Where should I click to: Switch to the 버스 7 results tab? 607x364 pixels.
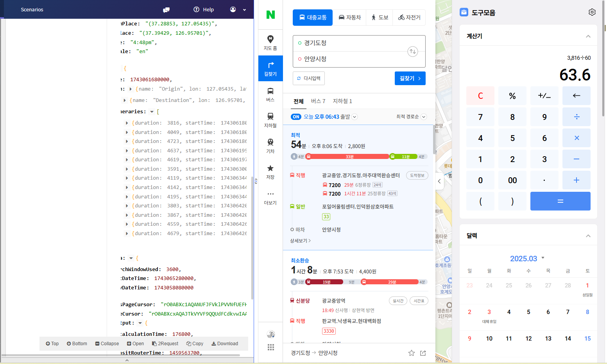click(x=318, y=101)
